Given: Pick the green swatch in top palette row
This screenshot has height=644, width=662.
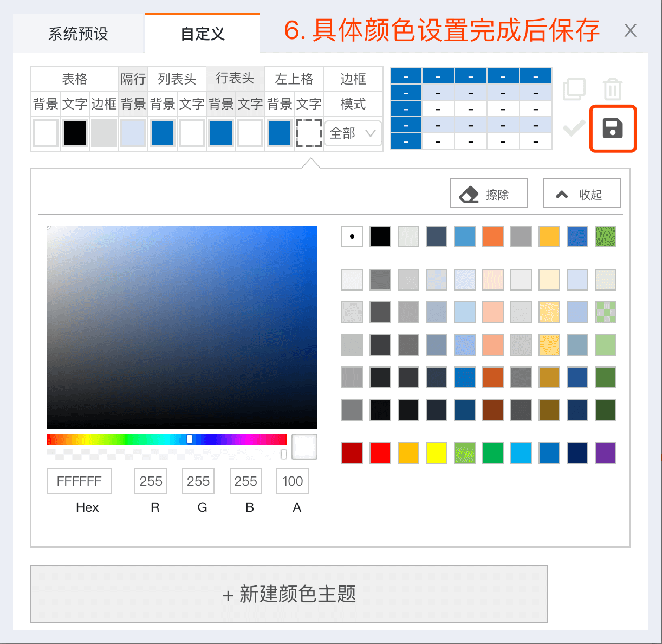Looking at the screenshot, I should [x=606, y=236].
